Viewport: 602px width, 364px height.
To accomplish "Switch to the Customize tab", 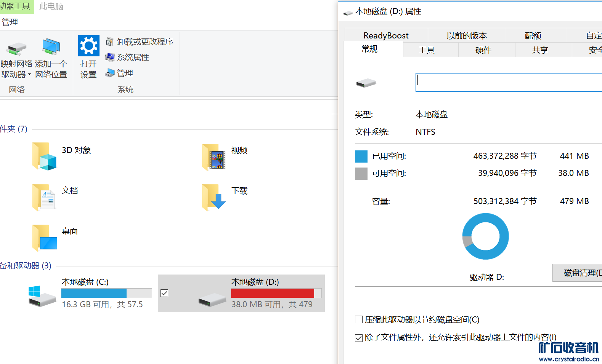I will (585, 35).
